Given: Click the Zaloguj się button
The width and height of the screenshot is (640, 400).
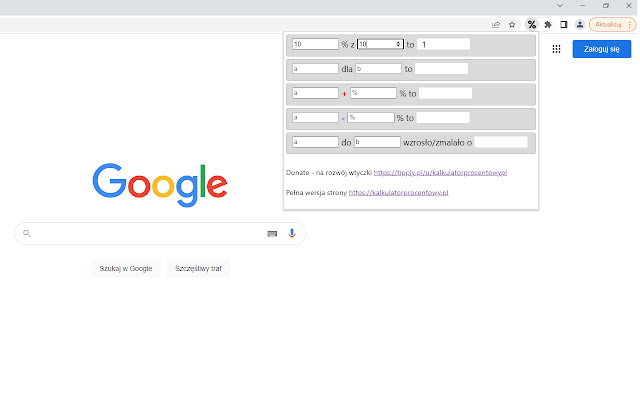Looking at the screenshot, I should 602,49.
